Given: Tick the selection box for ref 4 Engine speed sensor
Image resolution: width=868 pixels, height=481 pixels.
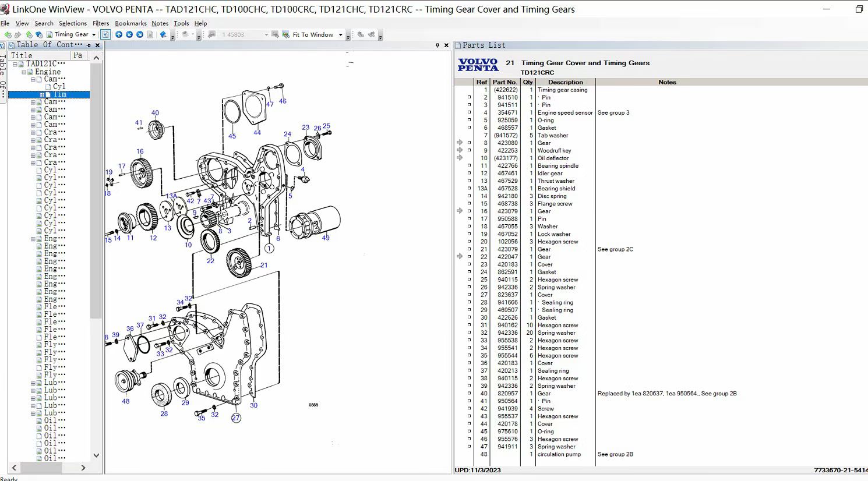Looking at the screenshot, I should [x=469, y=113].
